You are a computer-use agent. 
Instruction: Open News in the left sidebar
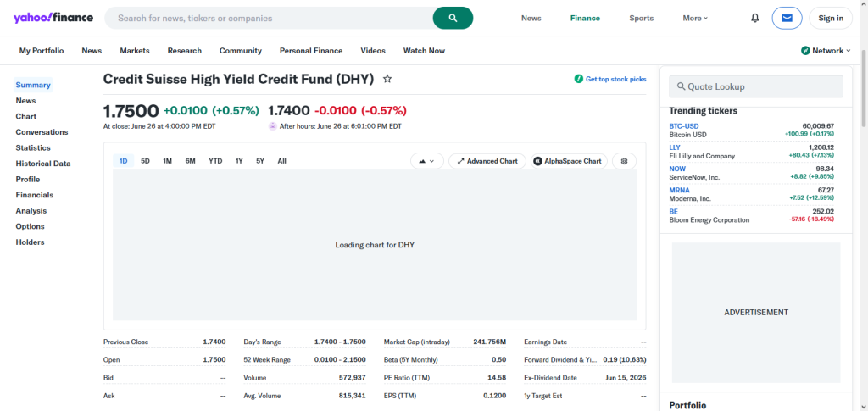coord(25,101)
